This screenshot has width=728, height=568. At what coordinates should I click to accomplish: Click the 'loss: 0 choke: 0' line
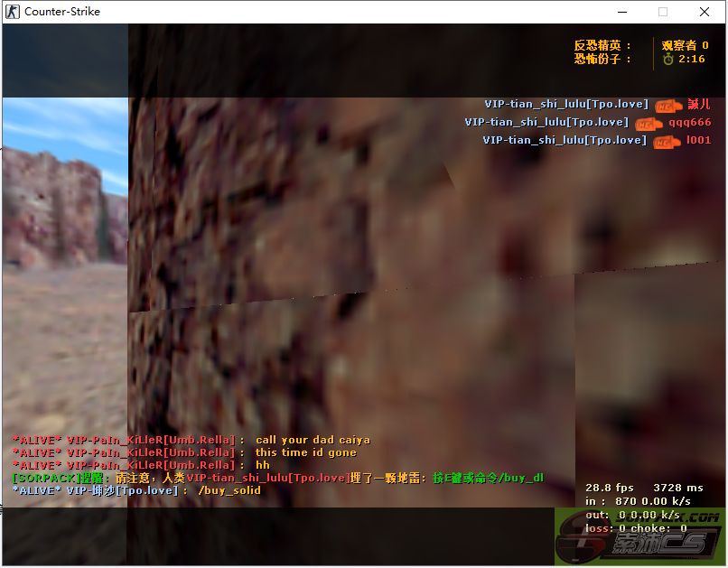click(x=636, y=528)
